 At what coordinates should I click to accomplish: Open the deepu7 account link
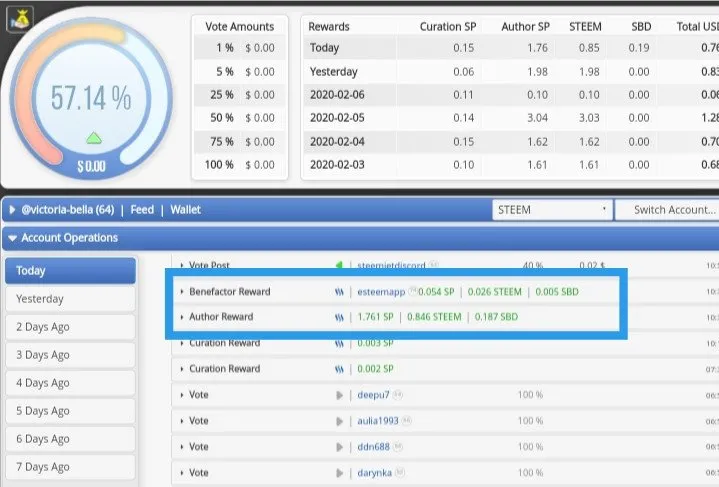373,395
